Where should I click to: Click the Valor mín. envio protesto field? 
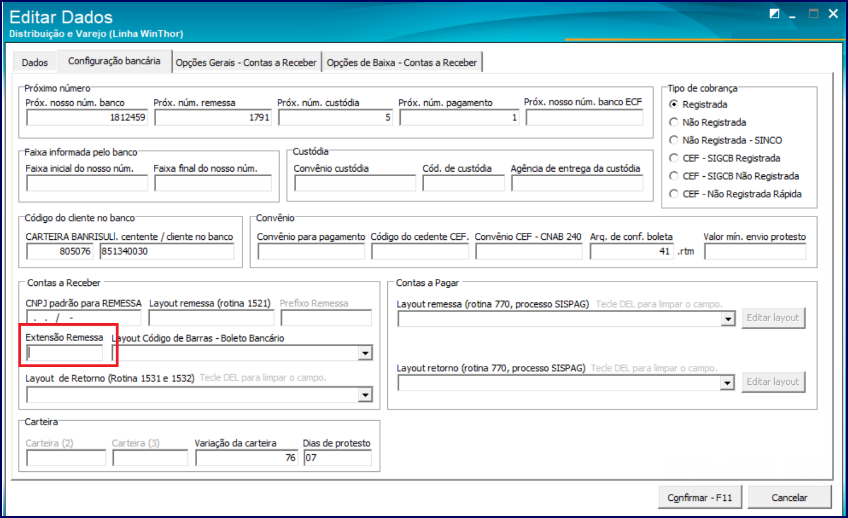[x=755, y=251]
